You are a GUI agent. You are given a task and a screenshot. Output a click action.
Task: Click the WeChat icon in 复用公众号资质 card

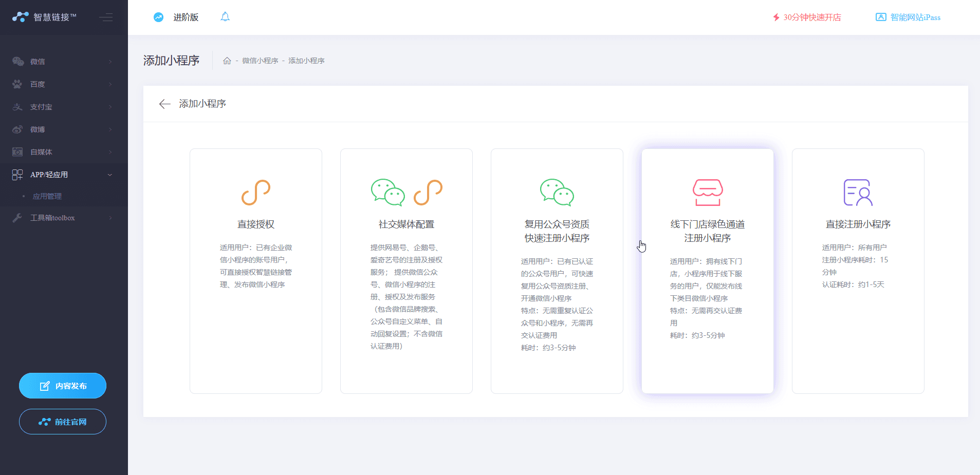557,193
